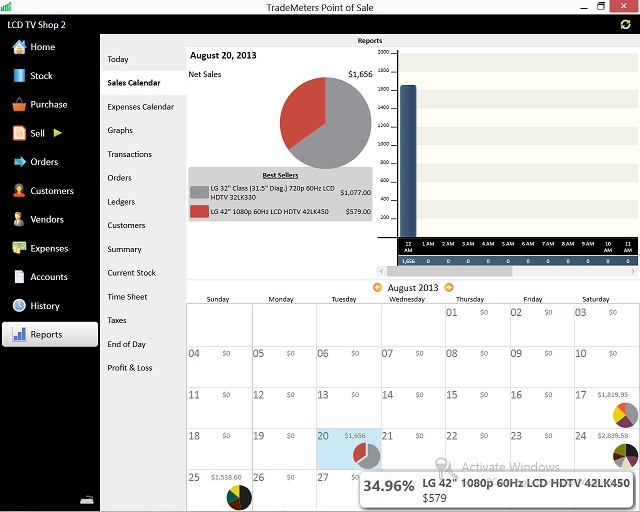Click the August 20, 2013 date heading
This screenshot has height=512, width=640.
click(x=223, y=56)
